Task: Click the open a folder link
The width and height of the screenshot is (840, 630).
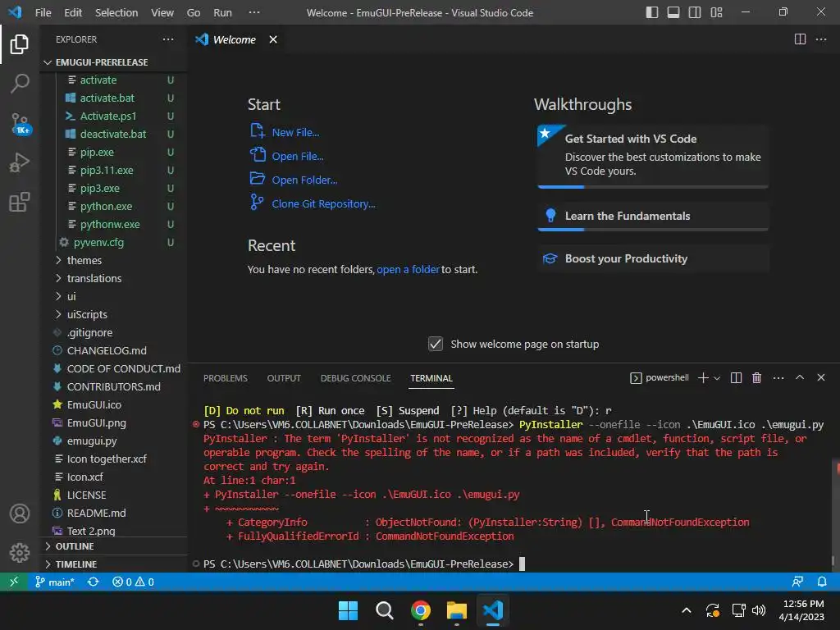Action: click(408, 269)
